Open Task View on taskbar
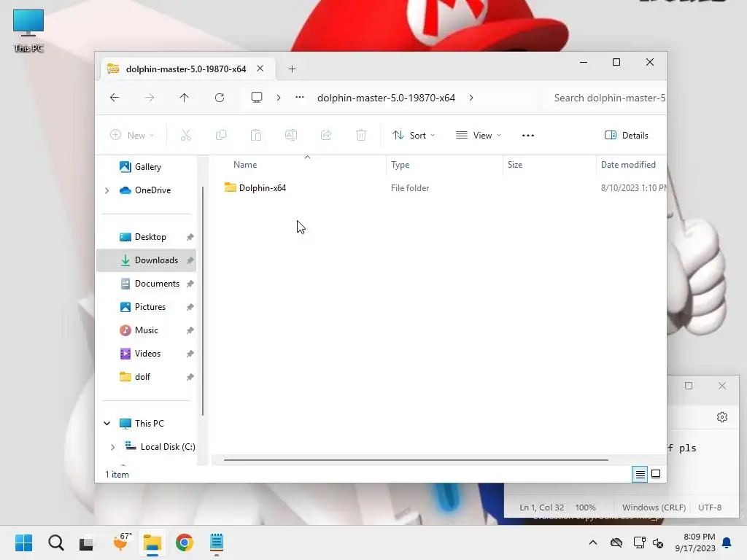 tap(87, 542)
